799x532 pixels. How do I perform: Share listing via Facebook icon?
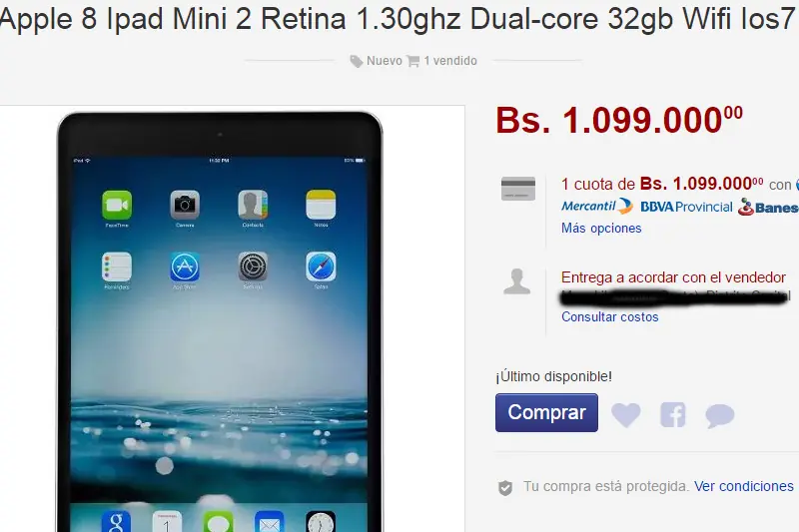(672, 414)
